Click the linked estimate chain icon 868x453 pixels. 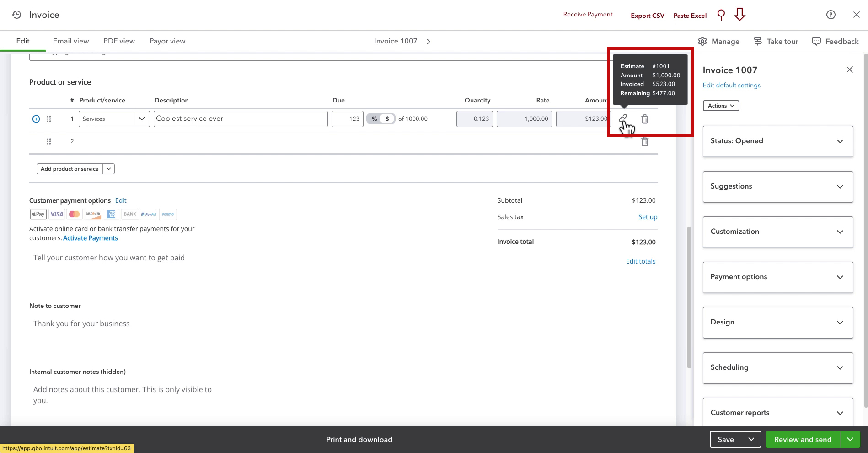tap(623, 119)
